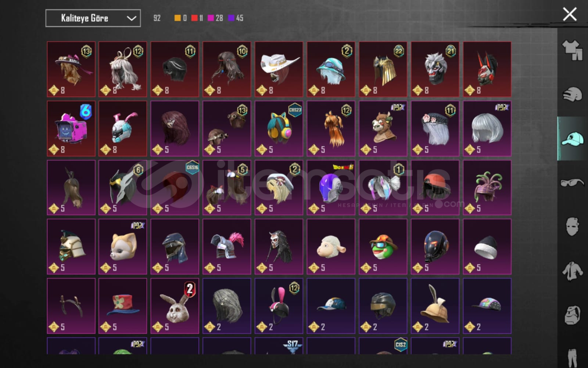The height and width of the screenshot is (368, 588).
Task: Filter by the red quality swatch
Action: (x=194, y=18)
